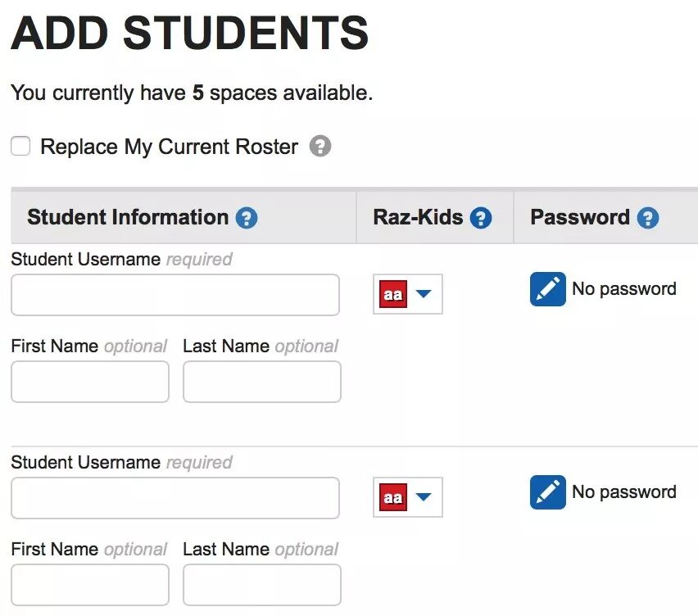Click Student Information help icon
Viewport: 698px width, 616px height.
pyautogui.click(x=246, y=218)
